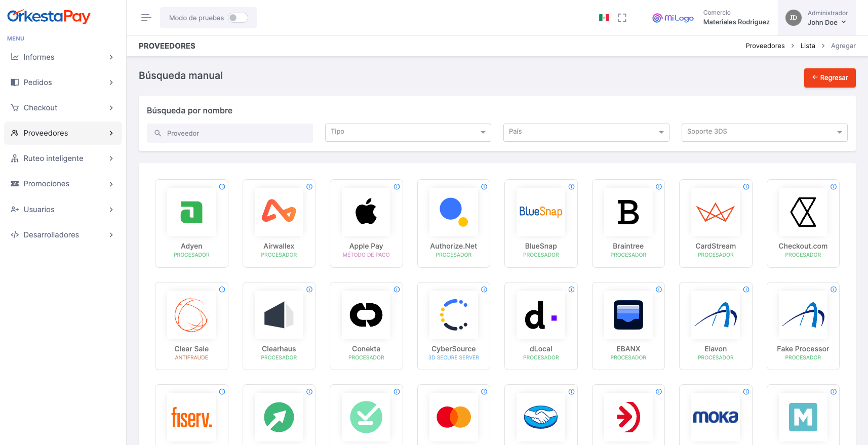Choose the Apple Pay logo card
This screenshot has width=868, height=445.
pyautogui.click(x=366, y=212)
